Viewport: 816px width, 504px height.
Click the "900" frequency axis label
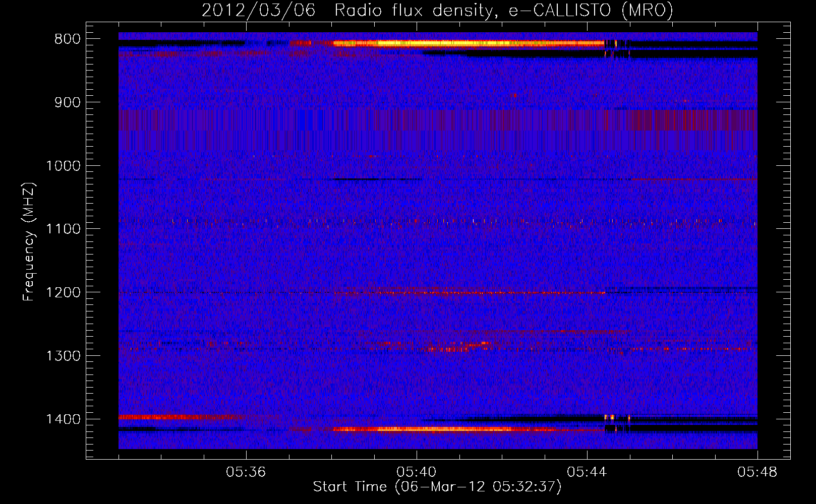[x=68, y=102]
